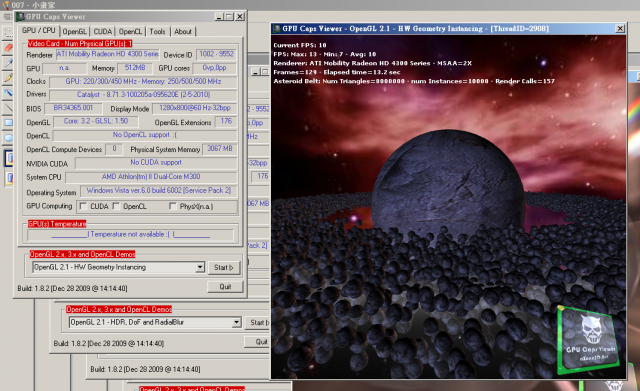The width and height of the screenshot is (640, 391).
Task: Click the Renderer field ATI Mobility Radeon
Action: click(107, 54)
